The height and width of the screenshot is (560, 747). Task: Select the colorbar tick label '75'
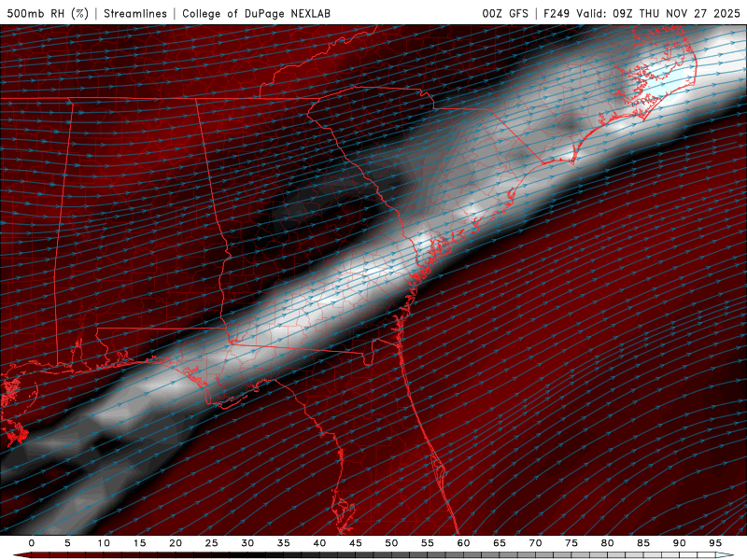pyautogui.click(x=571, y=543)
